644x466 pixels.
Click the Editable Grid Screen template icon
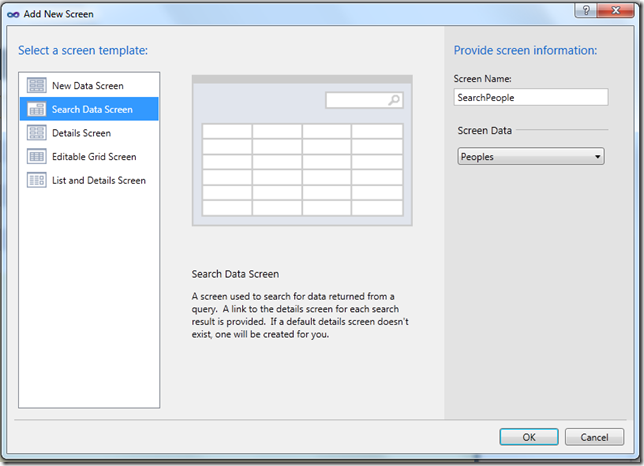[36, 157]
